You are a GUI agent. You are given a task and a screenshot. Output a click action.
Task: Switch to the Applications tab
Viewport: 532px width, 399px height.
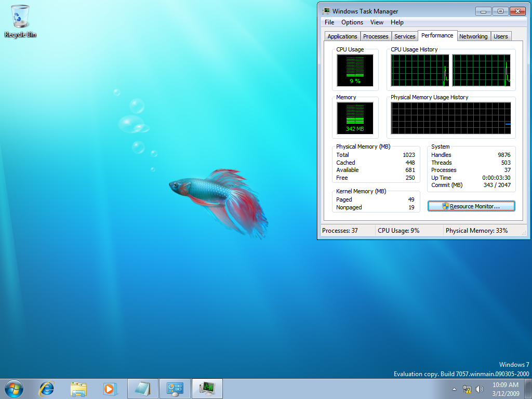pyautogui.click(x=342, y=36)
